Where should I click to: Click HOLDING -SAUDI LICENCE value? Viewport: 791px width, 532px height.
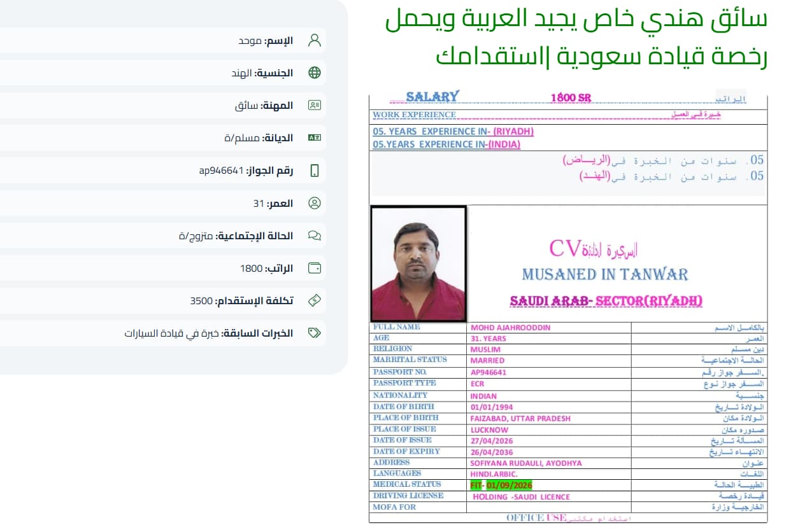(x=522, y=497)
